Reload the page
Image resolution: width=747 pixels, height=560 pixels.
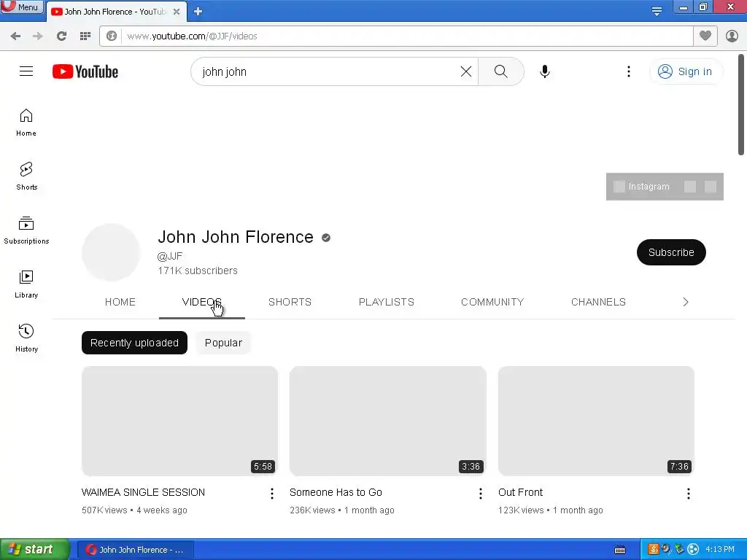tap(61, 36)
